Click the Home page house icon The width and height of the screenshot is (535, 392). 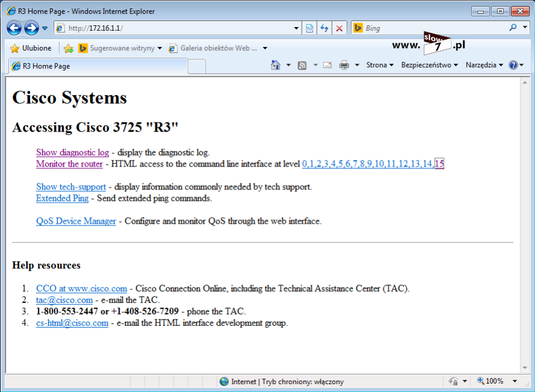click(275, 65)
